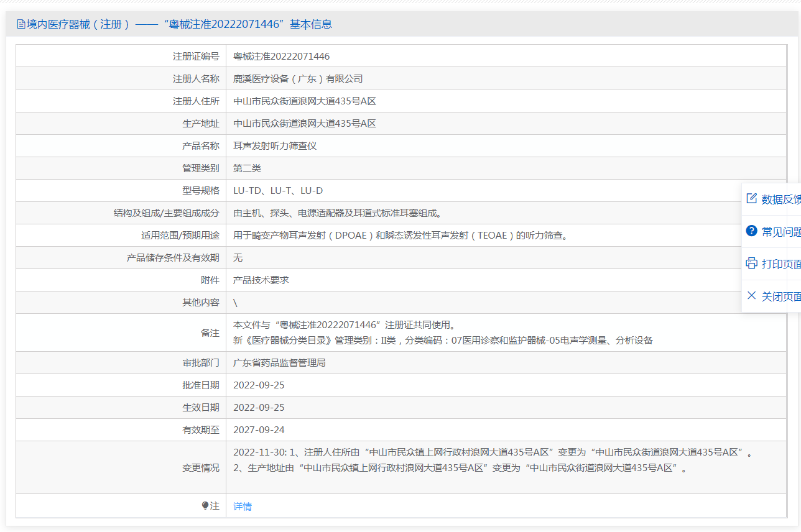Click the 产品储存条件及有效期 label

tap(173, 258)
